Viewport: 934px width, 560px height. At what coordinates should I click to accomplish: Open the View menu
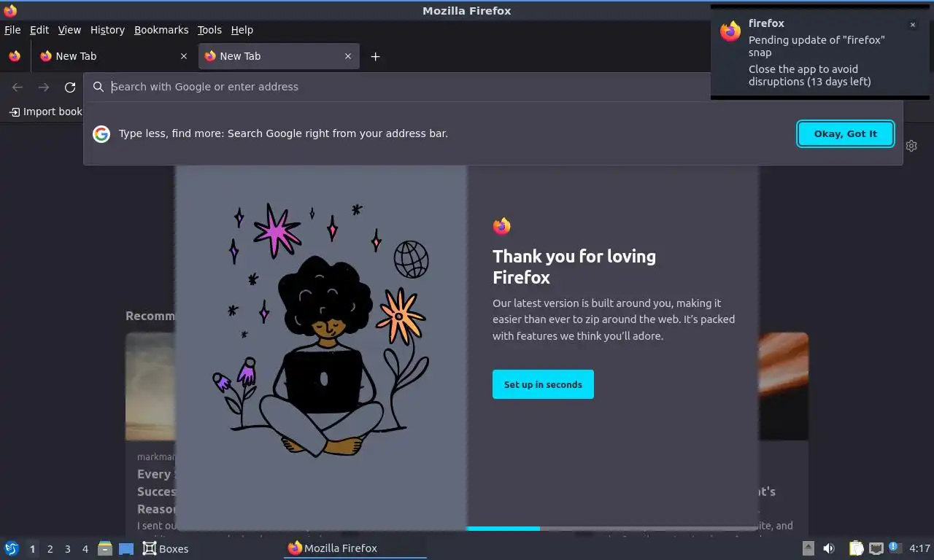69,30
